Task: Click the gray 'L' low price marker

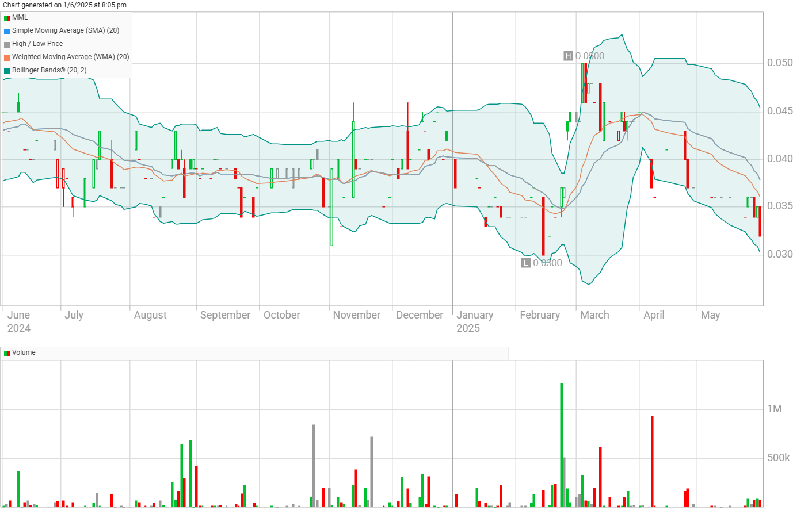Action: pos(525,263)
